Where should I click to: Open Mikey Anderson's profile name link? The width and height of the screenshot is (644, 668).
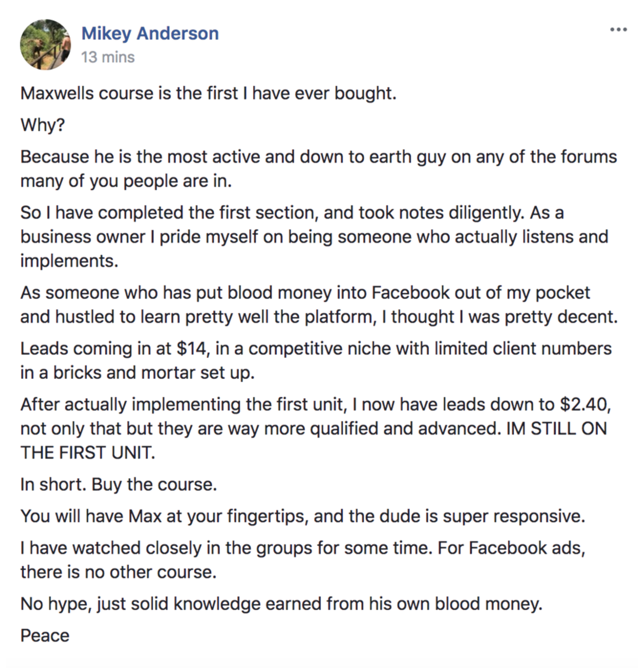150,33
